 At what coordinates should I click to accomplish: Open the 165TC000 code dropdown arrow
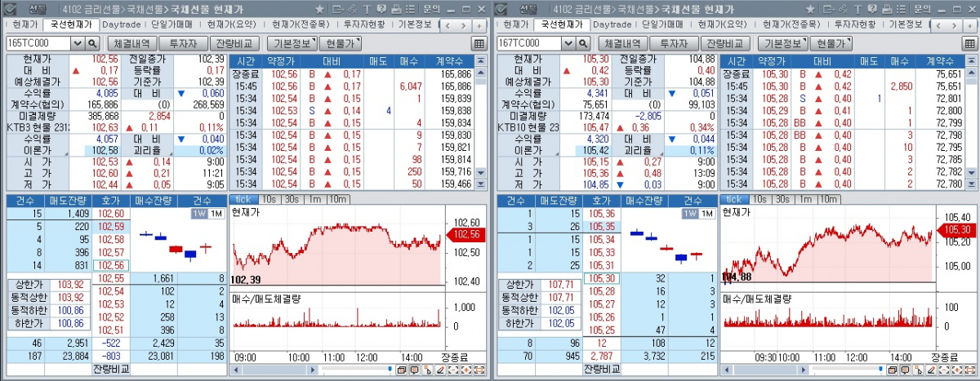coord(78,43)
